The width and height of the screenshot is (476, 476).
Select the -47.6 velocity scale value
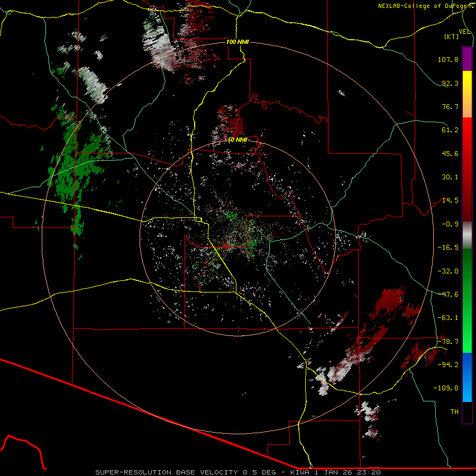(448, 295)
